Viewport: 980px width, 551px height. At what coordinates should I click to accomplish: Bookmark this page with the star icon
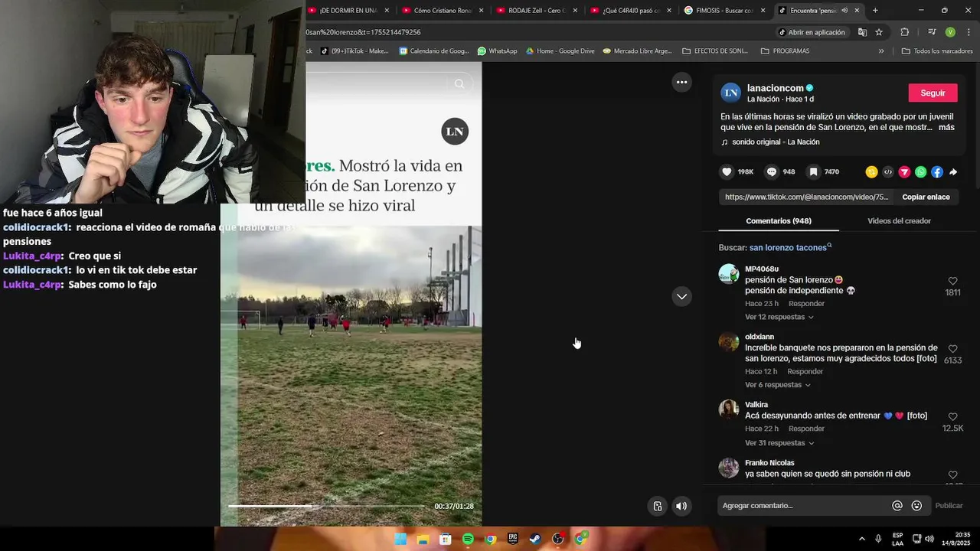point(879,32)
